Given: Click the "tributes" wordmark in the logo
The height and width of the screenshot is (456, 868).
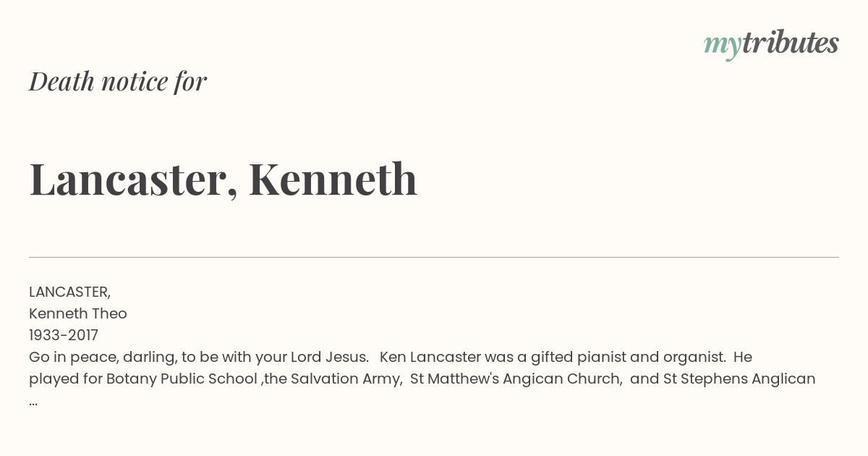Looking at the screenshot, I should (790, 43).
